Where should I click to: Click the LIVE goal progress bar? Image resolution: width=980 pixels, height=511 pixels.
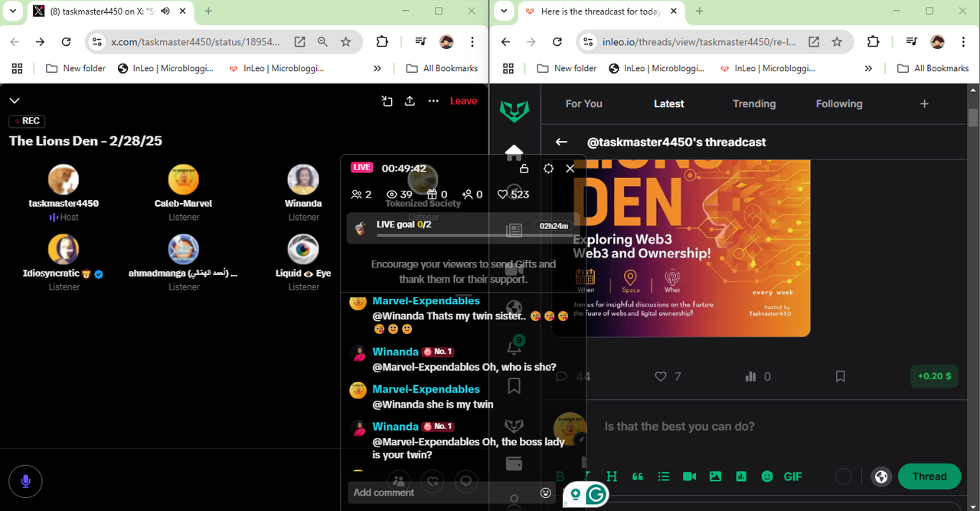pos(457,234)
